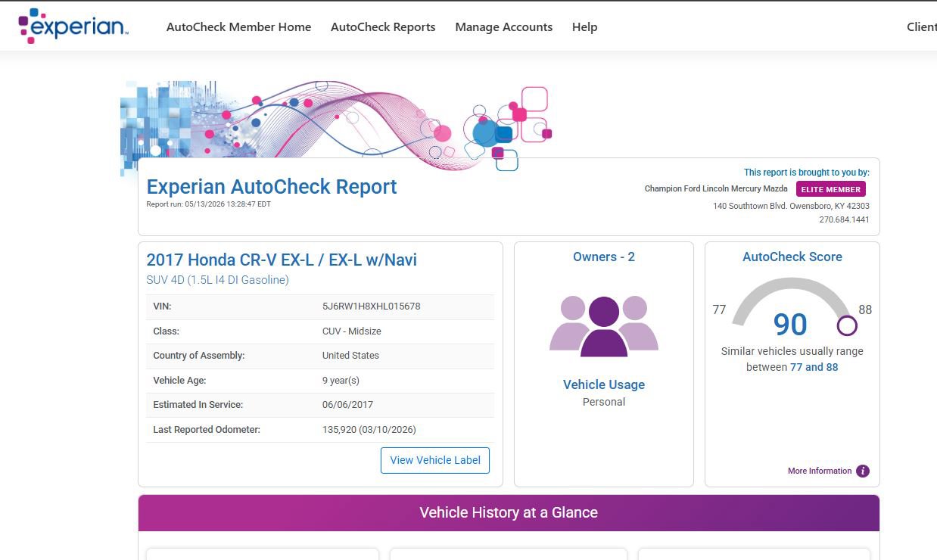Screen dimensions: 937x560
Task: Click the Vehicle History at a Glance header
Action: 509,513
